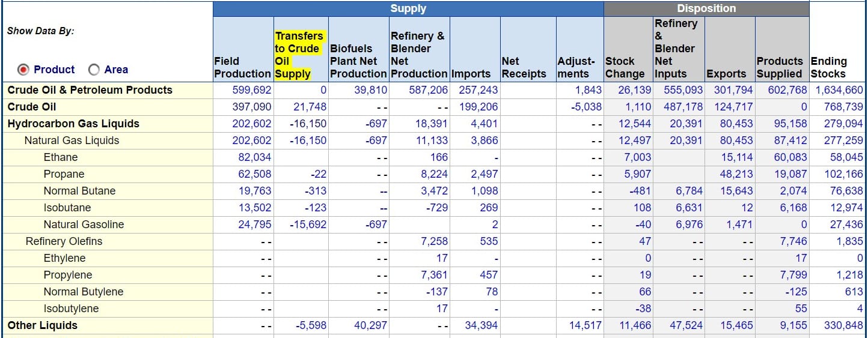Click the Transfers to Crude Oil Supply header
Viewport: 868px width, 338px height.
point(299,55)
